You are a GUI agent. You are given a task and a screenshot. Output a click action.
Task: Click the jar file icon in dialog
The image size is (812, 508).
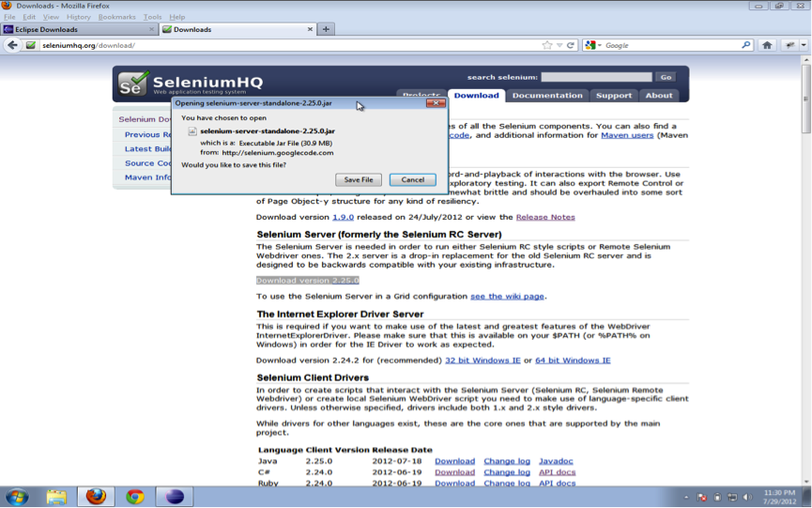point(192,131)
